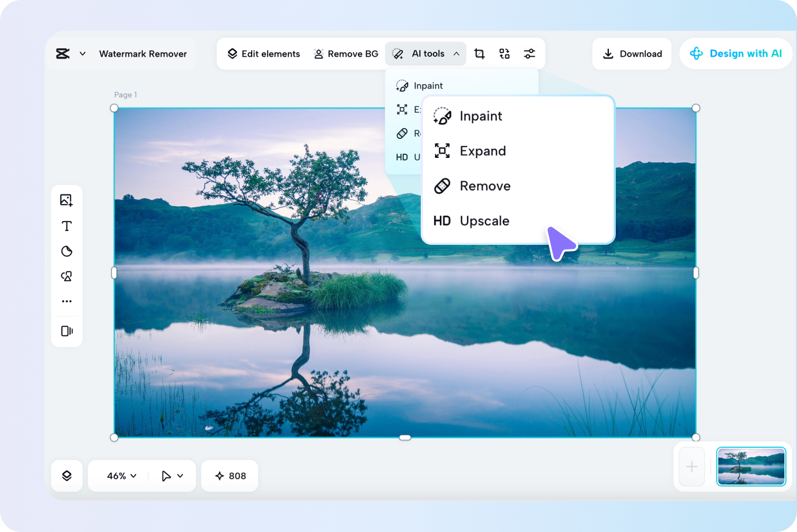Choose Upscale in the AI tools menu

[x=484, y=221]
